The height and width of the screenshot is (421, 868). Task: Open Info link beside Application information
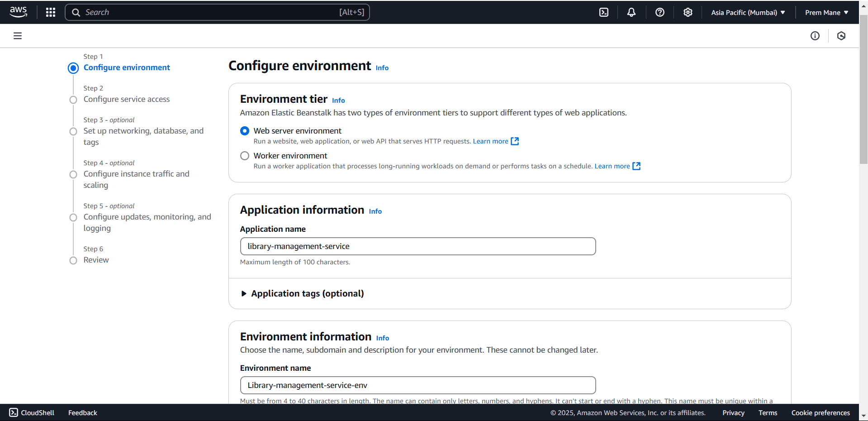[x=375, y=211]
